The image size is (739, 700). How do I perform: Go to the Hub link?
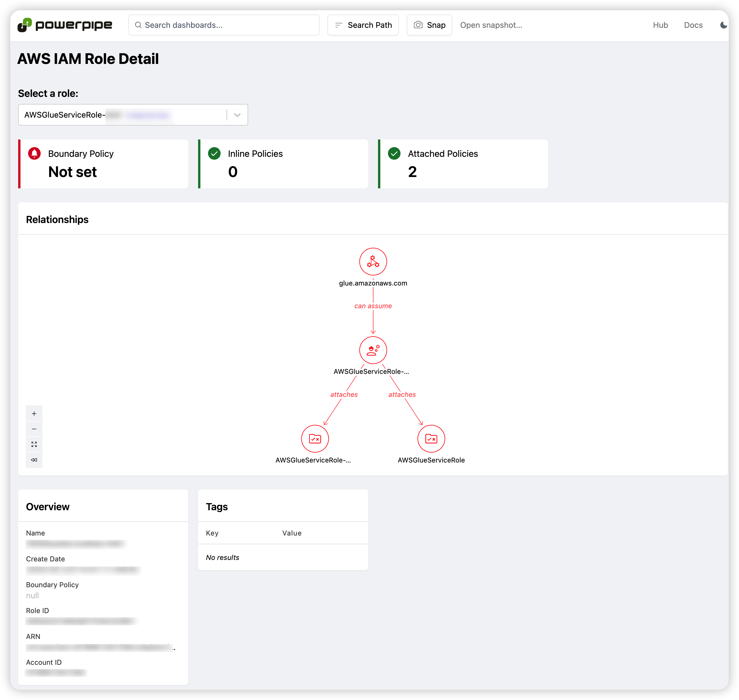tap(660, 25)
